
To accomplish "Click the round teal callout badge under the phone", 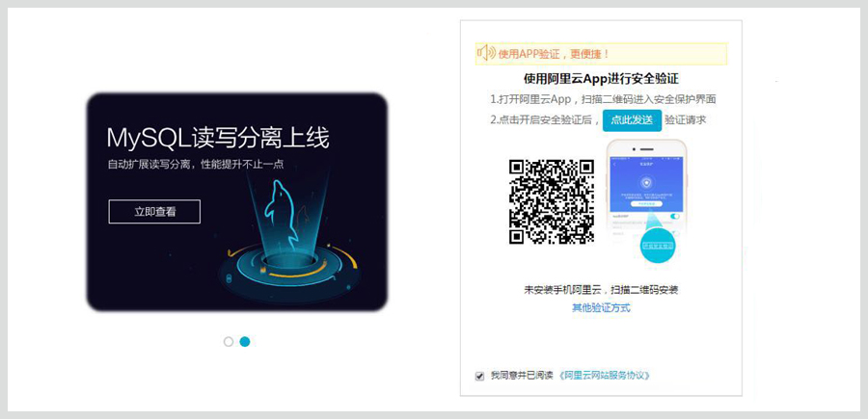I will click(x=658, y=245).
